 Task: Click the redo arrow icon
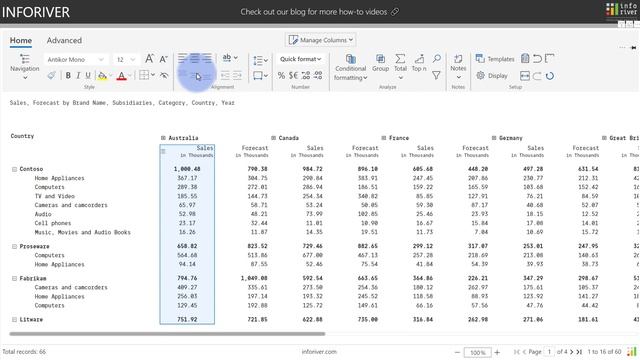537,76
